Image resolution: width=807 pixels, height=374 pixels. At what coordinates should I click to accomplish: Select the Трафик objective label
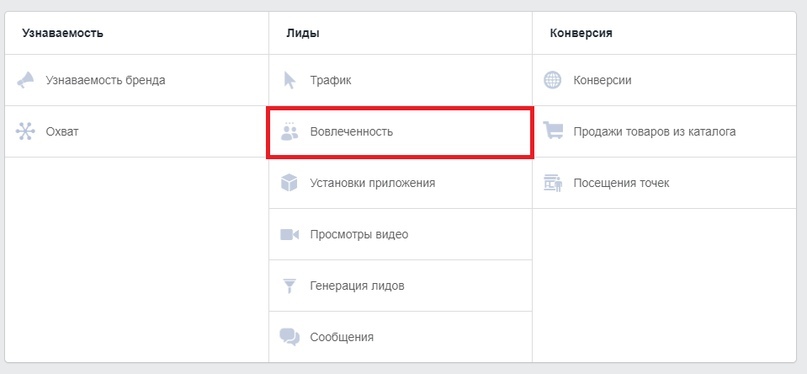pyautogui.click(x=330, y=81)
